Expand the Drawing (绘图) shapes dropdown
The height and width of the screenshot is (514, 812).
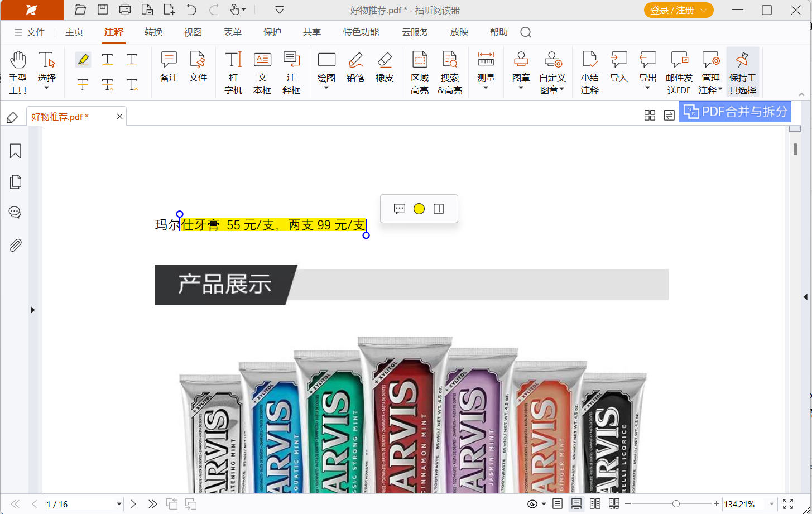(326, 87)
